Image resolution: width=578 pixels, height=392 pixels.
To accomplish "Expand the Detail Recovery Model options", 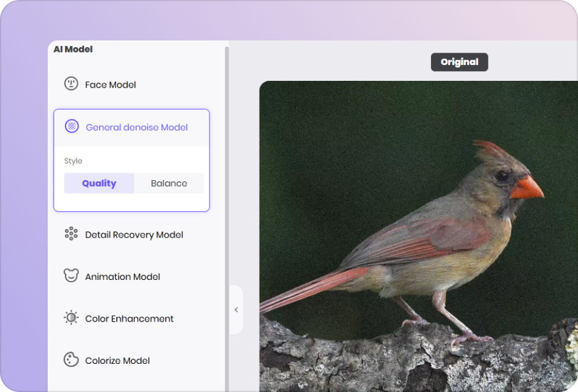I will pos(133,234).
